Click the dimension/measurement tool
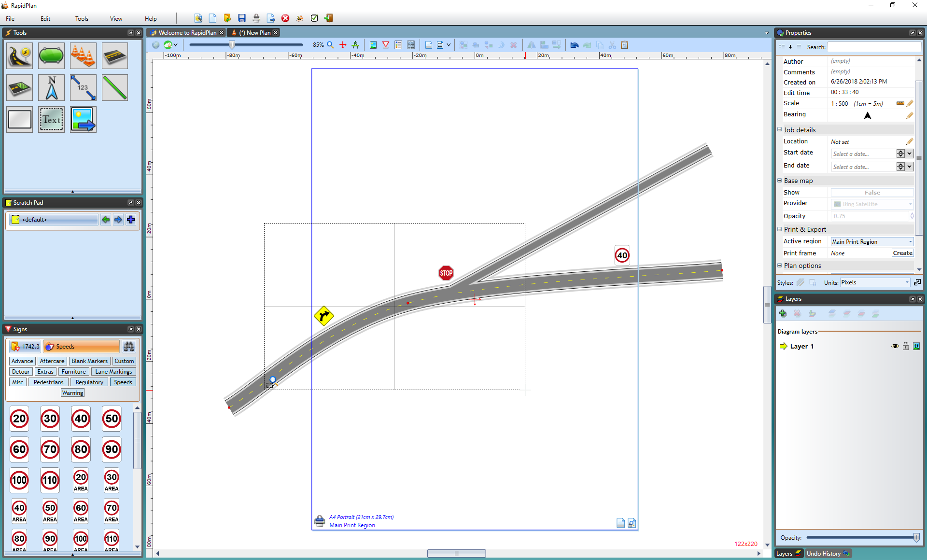Screen dimensions: 927x560 pos(82,87)
